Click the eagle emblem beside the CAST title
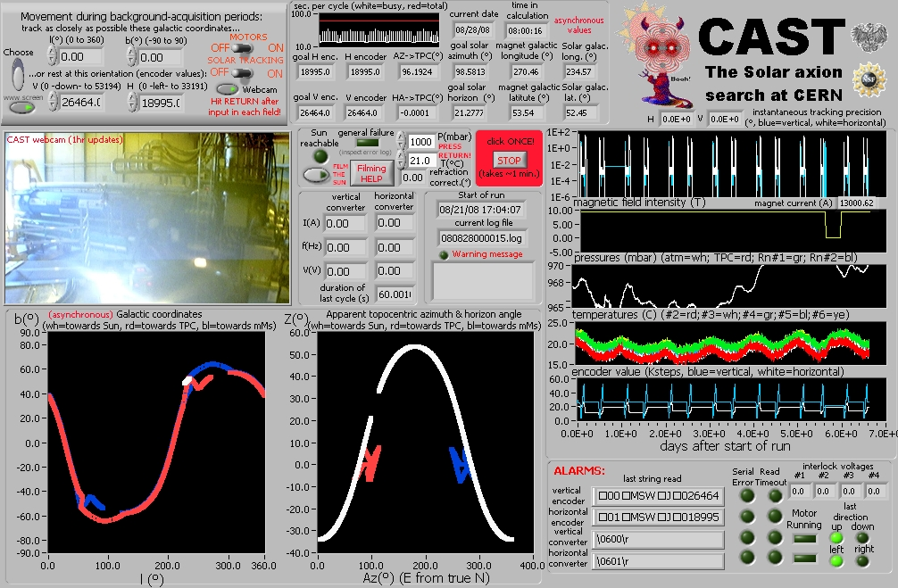Screen dimensions: 898x588 coord(869,37)
